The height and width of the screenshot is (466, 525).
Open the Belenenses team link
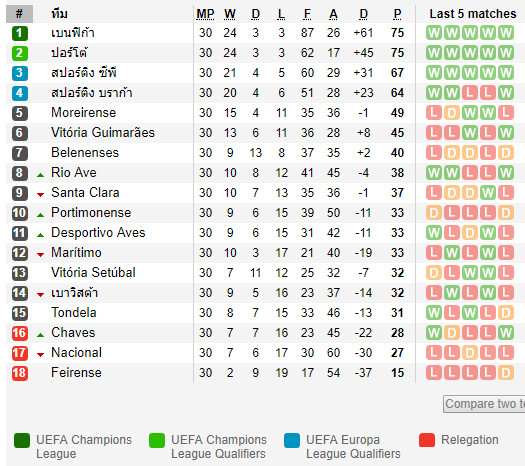coord(85,153)
